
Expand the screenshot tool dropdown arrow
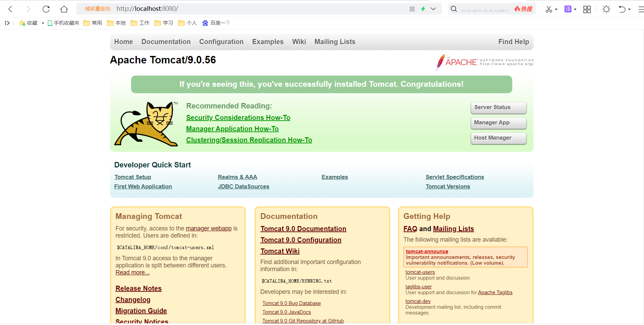click(x=556, y=9)
